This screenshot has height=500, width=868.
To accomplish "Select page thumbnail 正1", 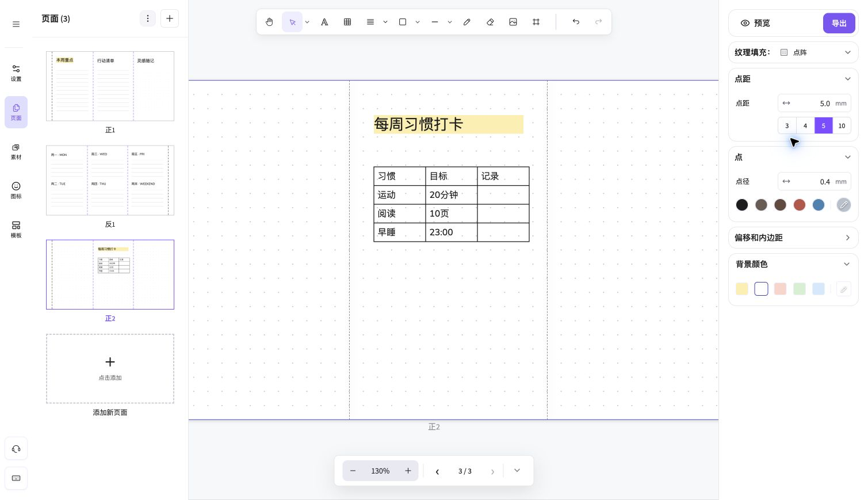I will click(x=110, y=86).
